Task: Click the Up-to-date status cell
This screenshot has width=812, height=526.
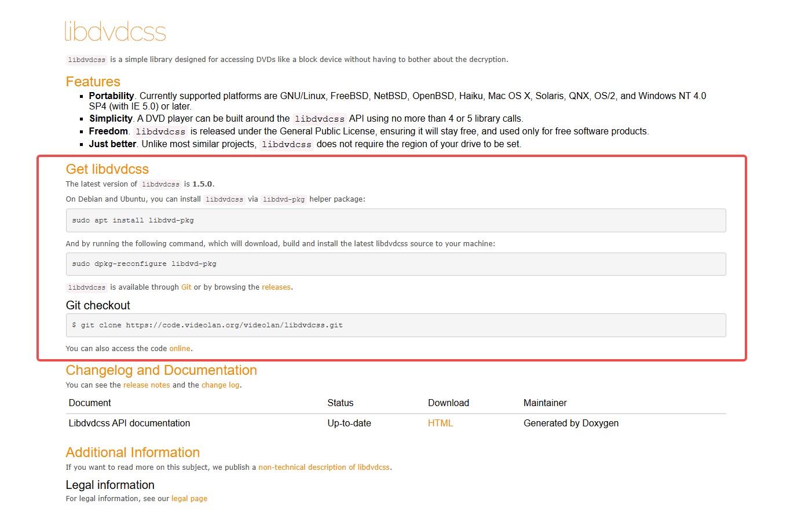Action: [x=349, y=423]
